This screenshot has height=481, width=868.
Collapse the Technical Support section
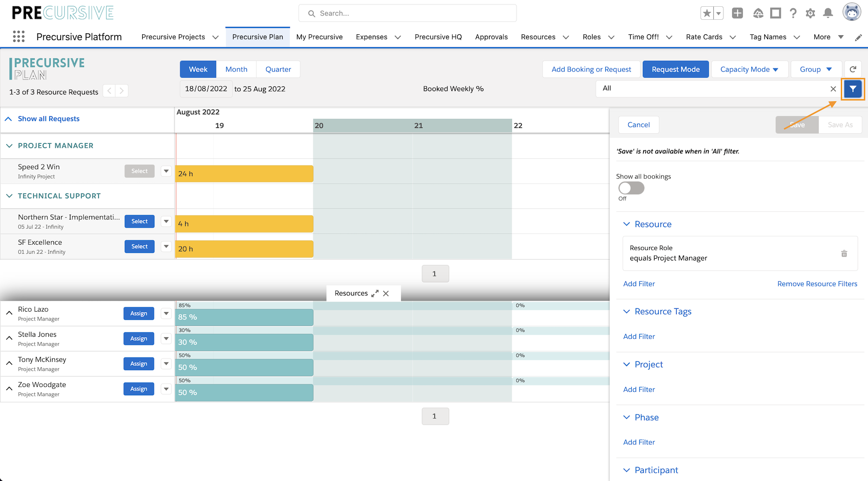9,196
